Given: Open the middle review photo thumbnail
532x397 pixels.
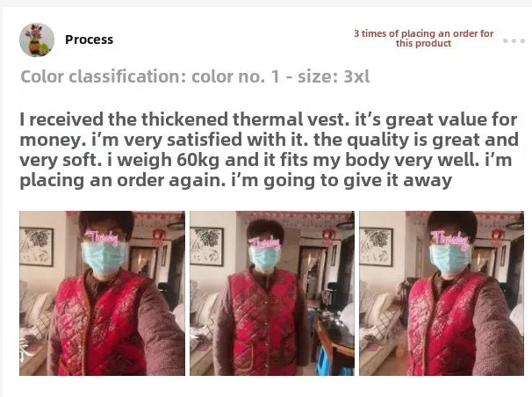Looking at the screenshot, I should pos(272,293).
